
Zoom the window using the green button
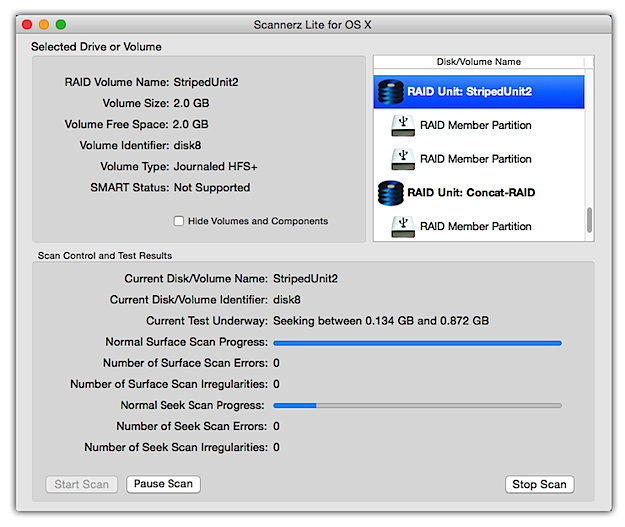click(61, 25)
